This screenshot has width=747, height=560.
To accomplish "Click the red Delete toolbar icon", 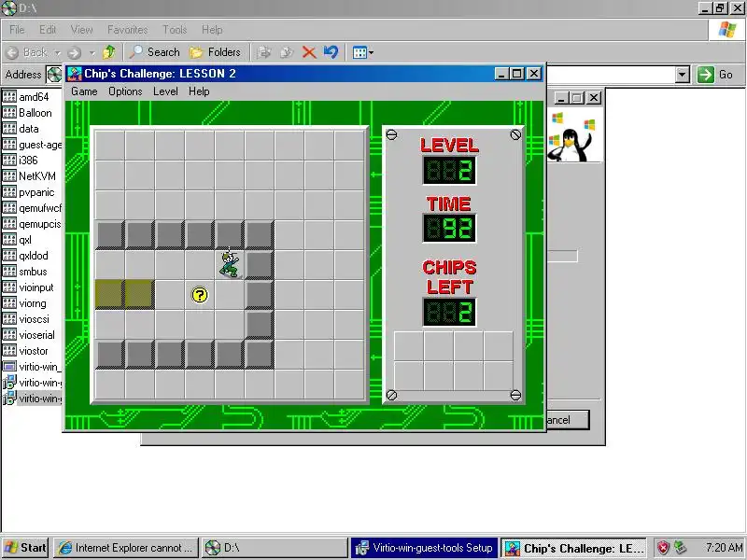I will point(309,52).
